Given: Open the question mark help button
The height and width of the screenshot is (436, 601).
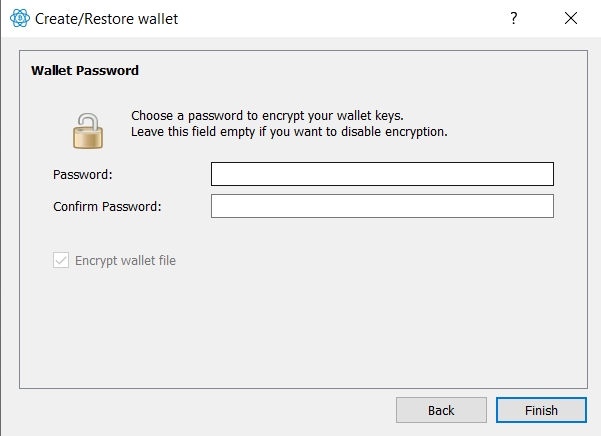Looking at the screenshot, I should (514, 18).
